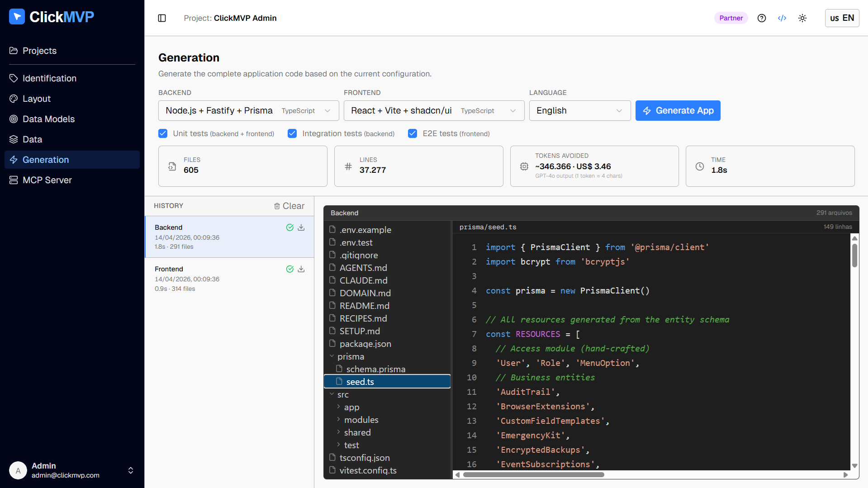Disable Integration tests checkbox
Image resolution: width=868 pixels, height=488 pixels.
(x=292, y=133)
